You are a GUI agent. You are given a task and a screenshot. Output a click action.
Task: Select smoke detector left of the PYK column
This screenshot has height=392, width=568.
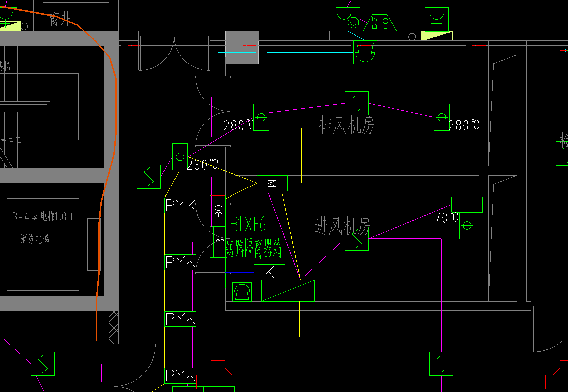(x=149, y=177)
